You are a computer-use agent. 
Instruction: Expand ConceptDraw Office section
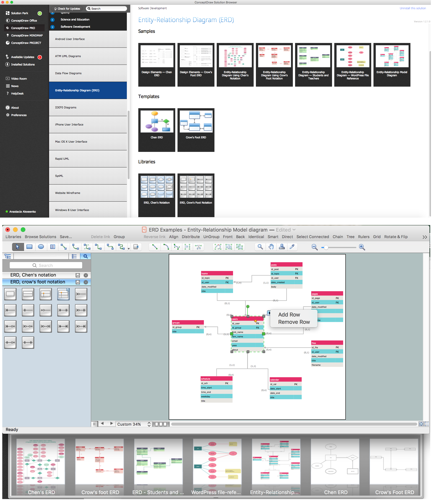(x=23, y=20)
